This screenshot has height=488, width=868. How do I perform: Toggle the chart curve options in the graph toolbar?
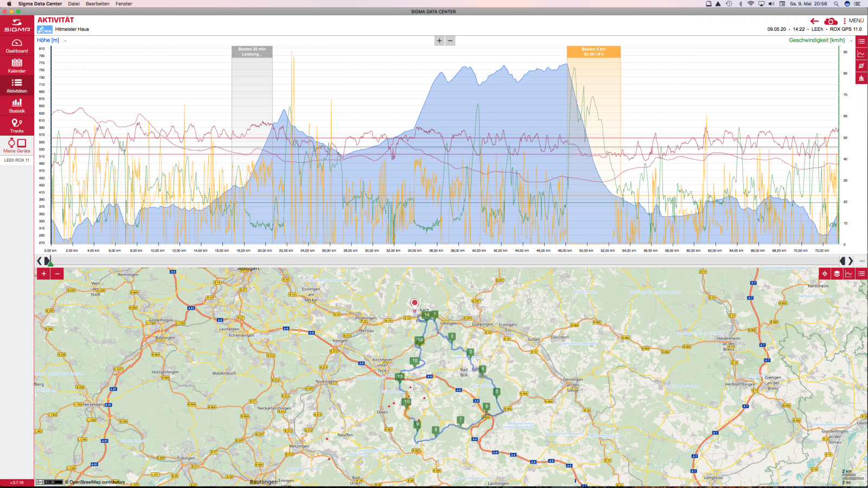[x=861, y=53]
